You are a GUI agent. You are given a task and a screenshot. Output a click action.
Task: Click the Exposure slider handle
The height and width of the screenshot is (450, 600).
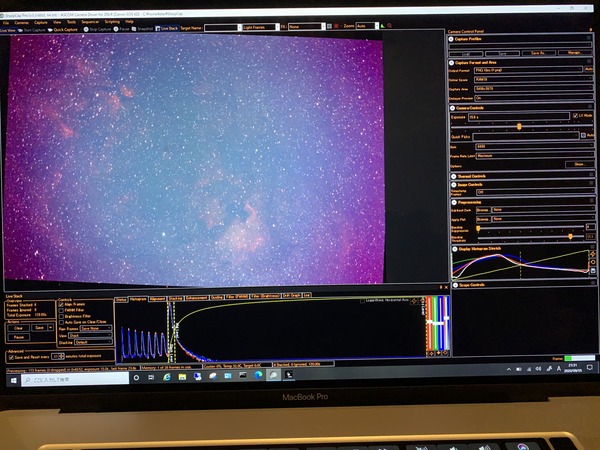pos(519,126)
